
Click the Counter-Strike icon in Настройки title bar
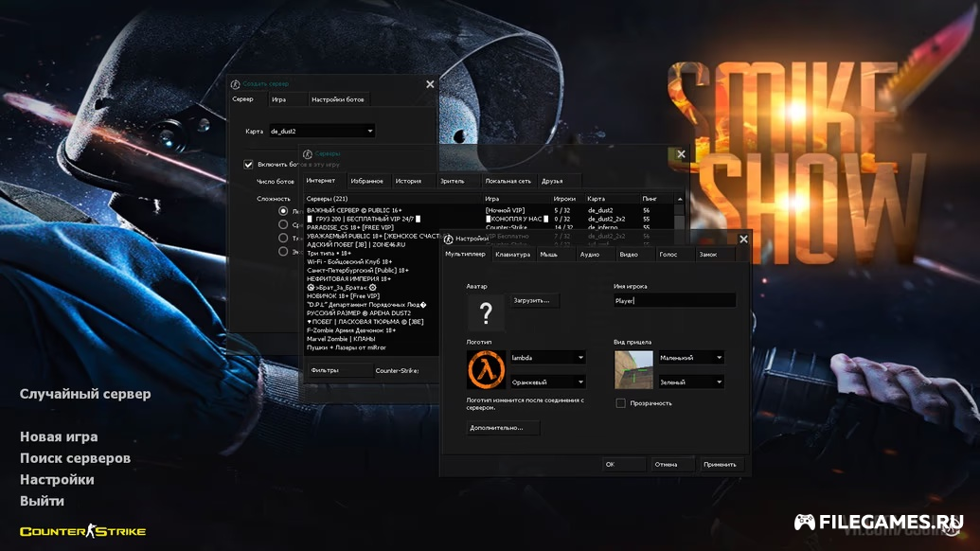click(448, 240)
